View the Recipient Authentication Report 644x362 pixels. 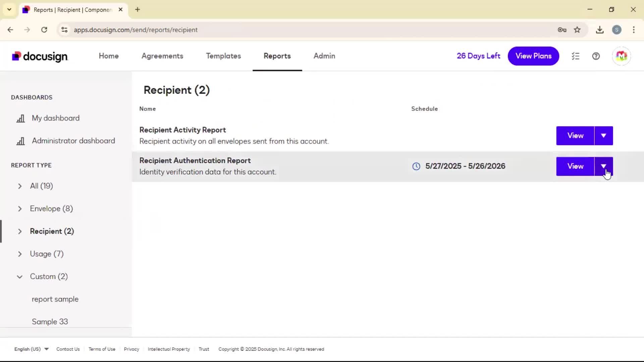click(575, 166)
